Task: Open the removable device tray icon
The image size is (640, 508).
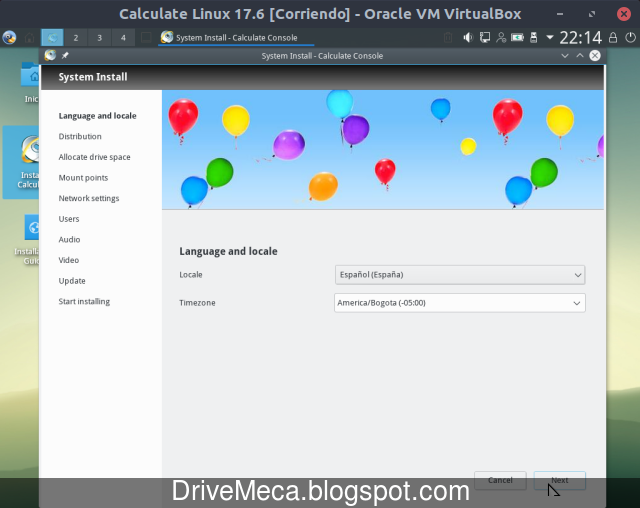Action: [x=533, y=38]
